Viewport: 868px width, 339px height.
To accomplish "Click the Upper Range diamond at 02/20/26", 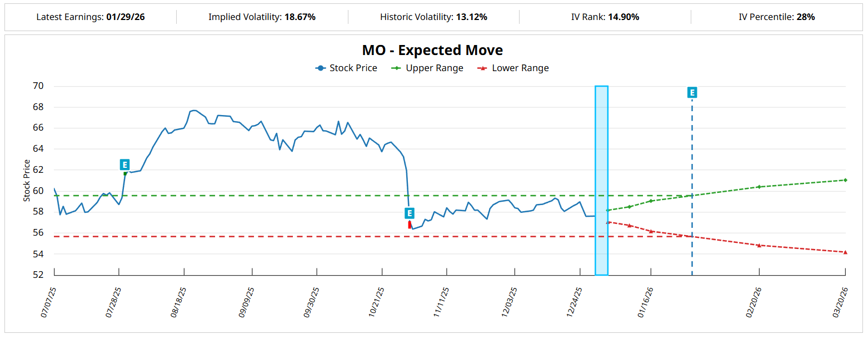I will [x=759, y=187].
